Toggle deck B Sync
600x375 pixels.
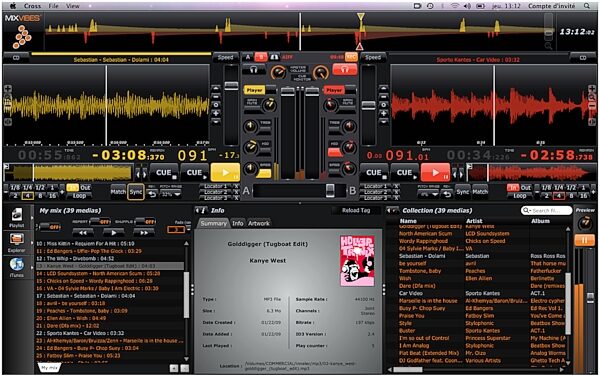pos(462,192)
